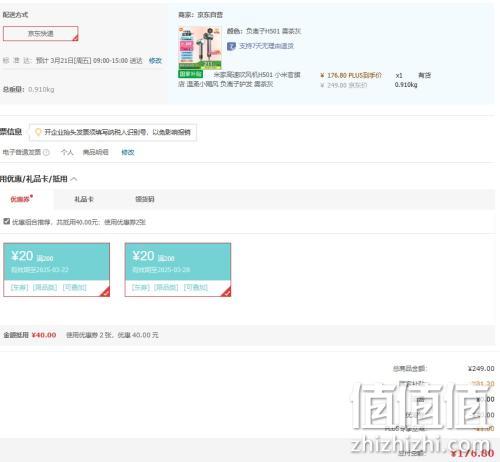Uncheck the recommended coupon combination checkbox

pyautogui.click(x=6, y=221)
